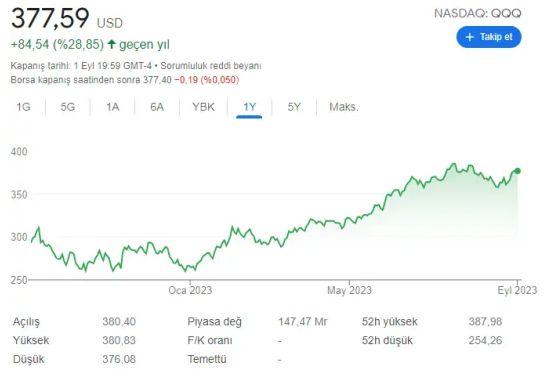Click the 380,40 opening value
Image resolution: width=557 pixels, height=372 pixels.
pos(119,322)
